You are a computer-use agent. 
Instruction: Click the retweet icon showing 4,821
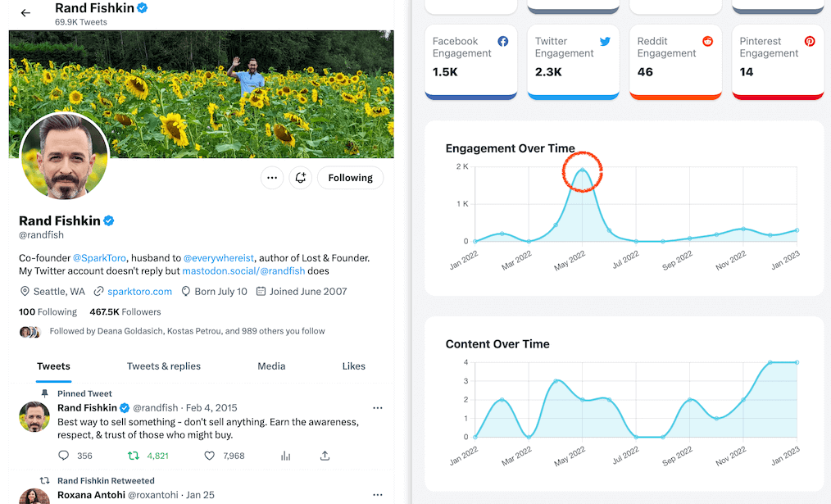point(133,456)
